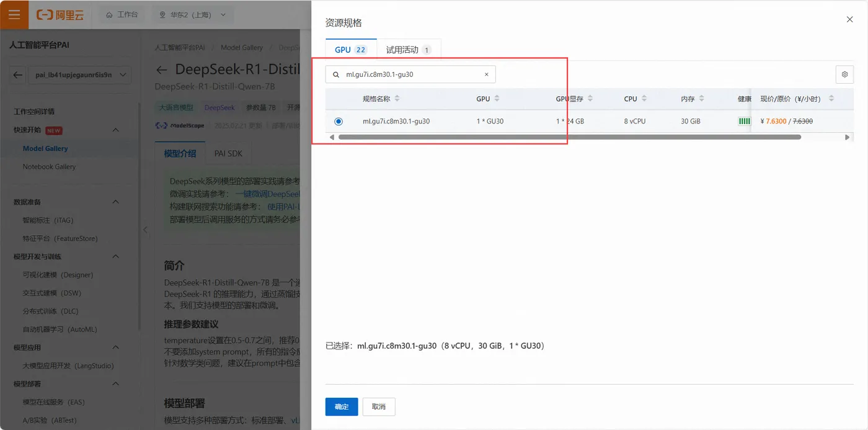Image resolution: width=868 pixels, height=430 pixels.
Task: Open the 华东2（上海） region dropdown
Action: 193,14
